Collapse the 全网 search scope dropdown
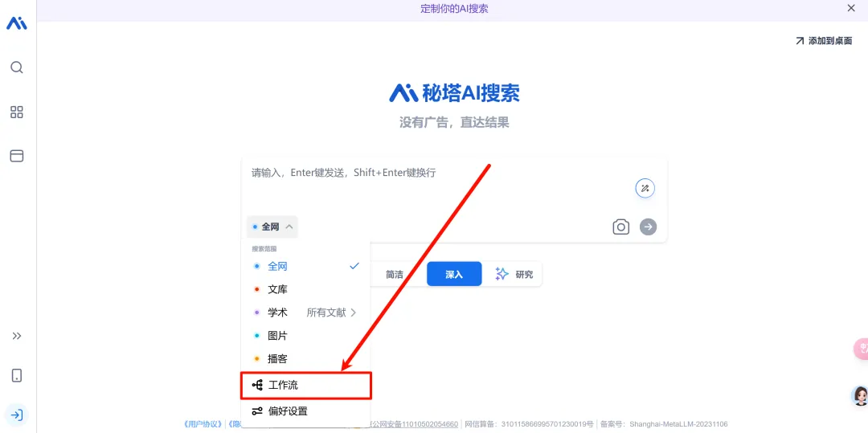The image size is (868, 433). pyautogui.click(x=272, y=227)
